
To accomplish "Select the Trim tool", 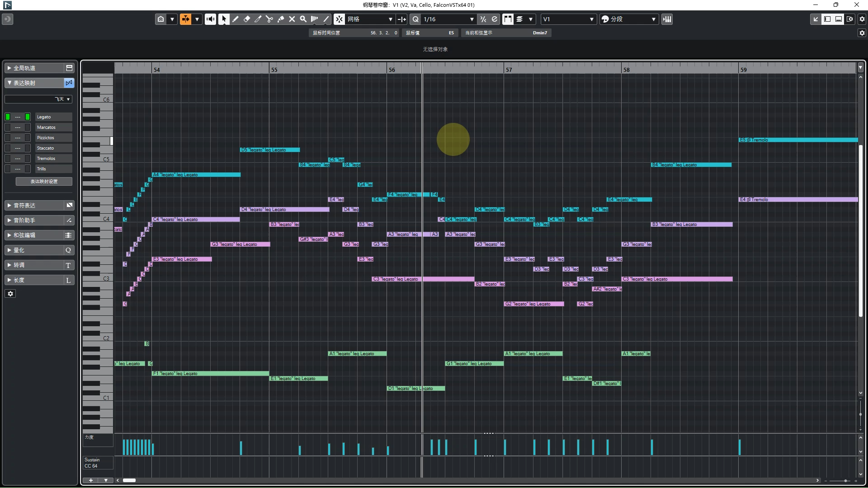I will pyautogui.click(x=258, y=19).
